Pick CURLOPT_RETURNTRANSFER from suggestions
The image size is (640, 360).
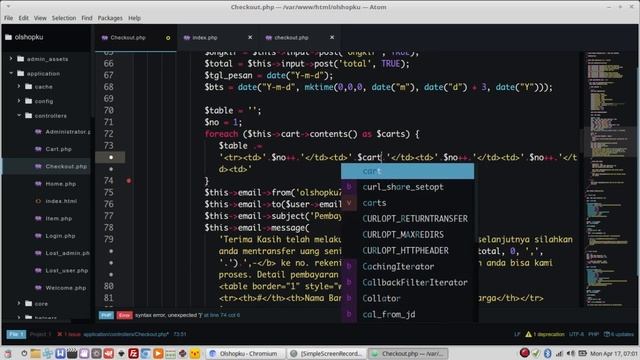407,219
